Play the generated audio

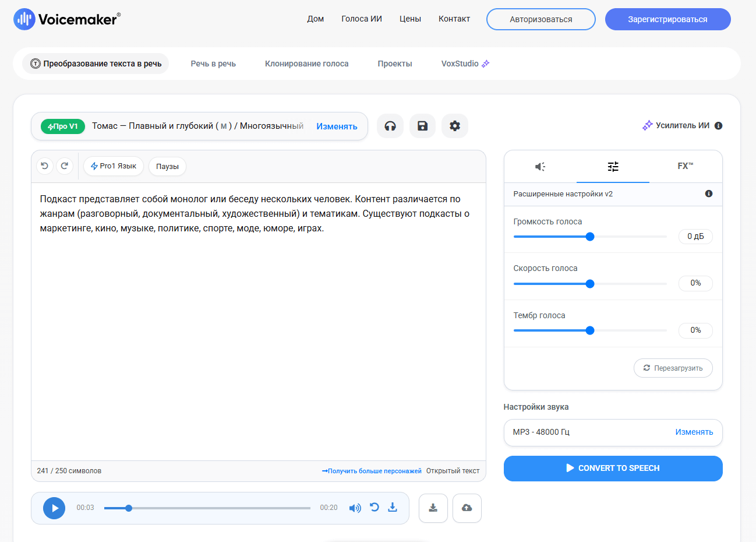(54, 508)
